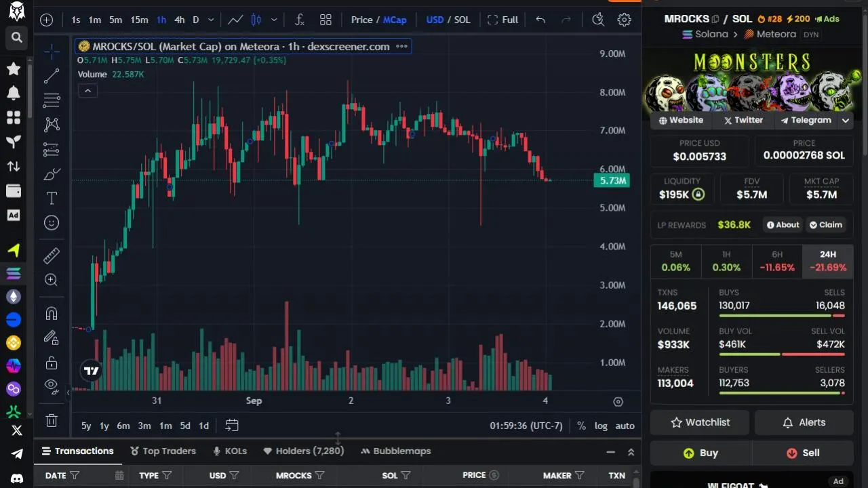868x488 pixels.
Task: Toggle magnet mode on chart toolbar
Action: (x=52, y=313)
